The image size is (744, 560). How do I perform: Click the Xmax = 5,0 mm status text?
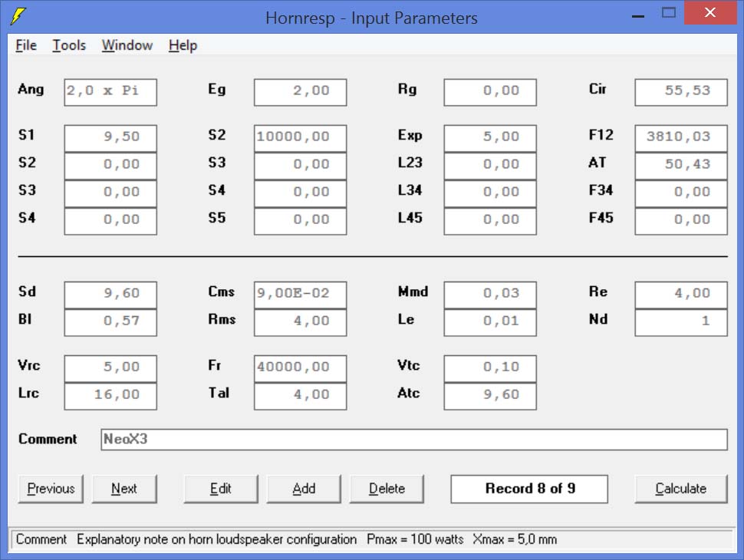pyautogui.click(x=515, y=539)
